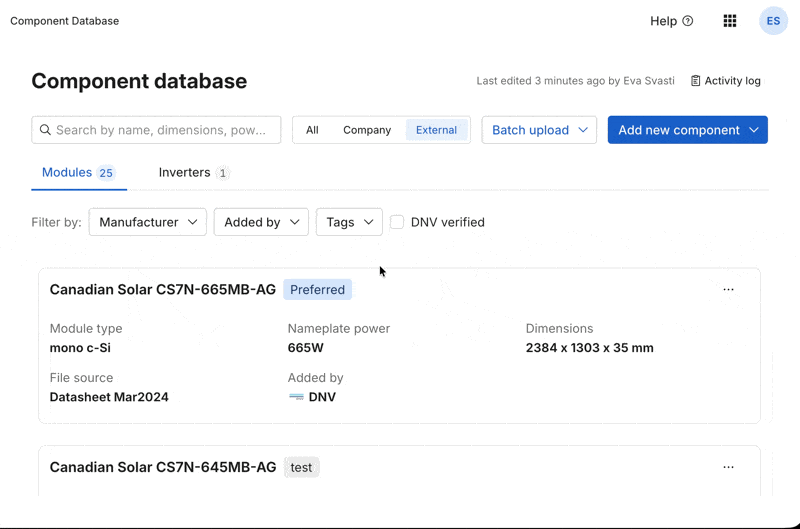
Task: Select the All filter segment
Action: [312, 130]
